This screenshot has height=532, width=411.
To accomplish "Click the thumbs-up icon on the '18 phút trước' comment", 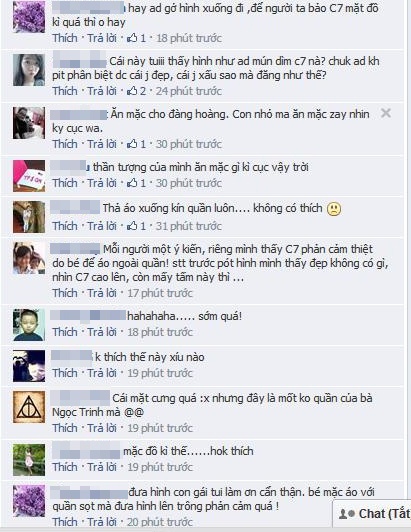I will click(x=132, y=38).
